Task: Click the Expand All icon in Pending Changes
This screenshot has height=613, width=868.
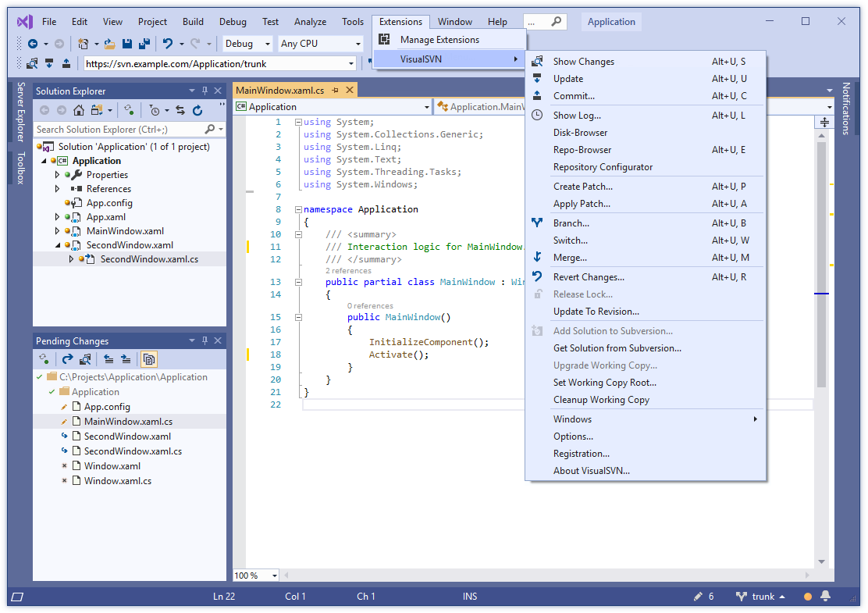Action: tap(126, 359)
